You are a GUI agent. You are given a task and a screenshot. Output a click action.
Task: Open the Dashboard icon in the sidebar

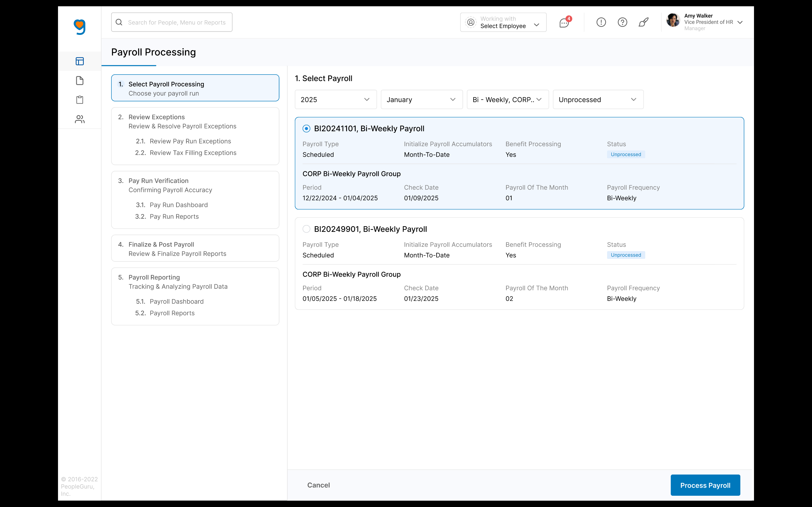coord(79,61)
